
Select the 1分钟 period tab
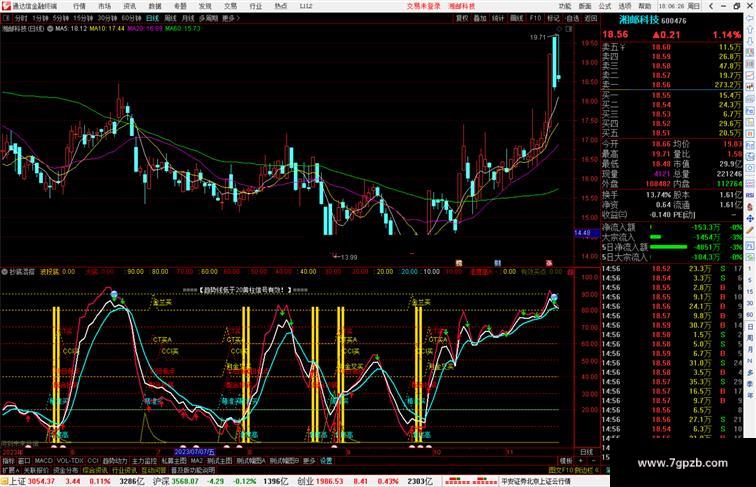[40, 18]
